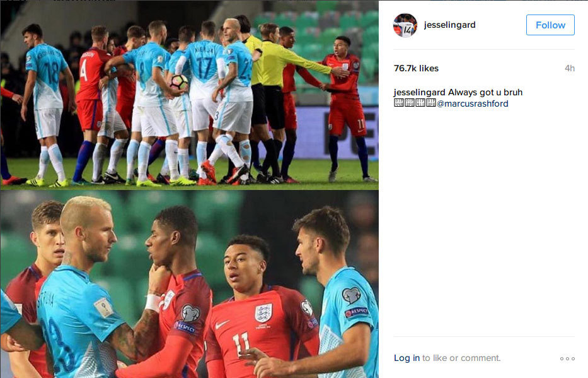This screenshot has width=588, height=378.
Task: Click the Respect badge on blue sleeve
Action: click(356, 312)
